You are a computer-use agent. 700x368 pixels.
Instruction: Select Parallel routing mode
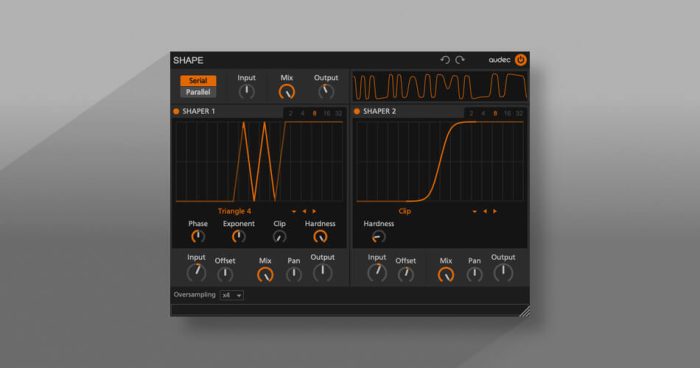(198, 92)
